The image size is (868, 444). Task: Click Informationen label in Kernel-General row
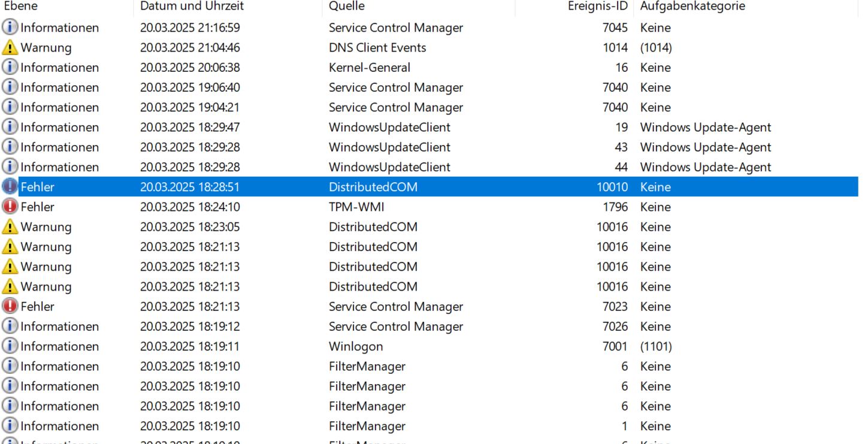coord(60,67)
